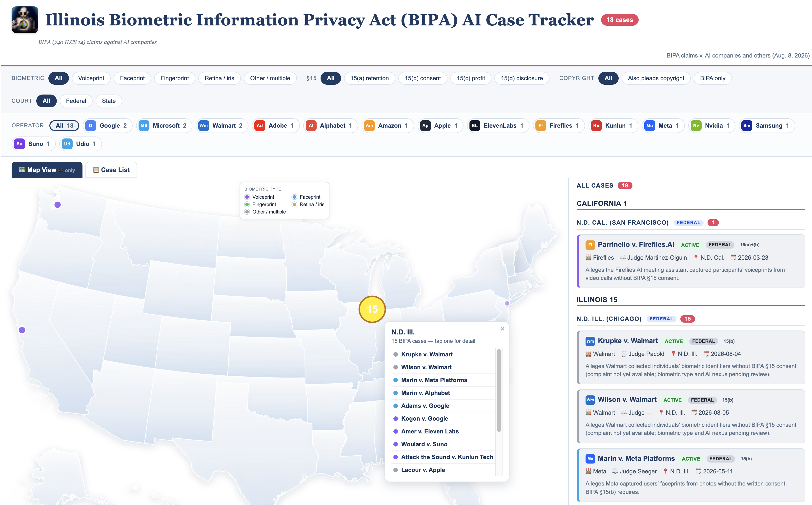812x505 pixels.
Task: Open Attack the Sound v. Kunlun Tech entry
Action: [443, 457]
